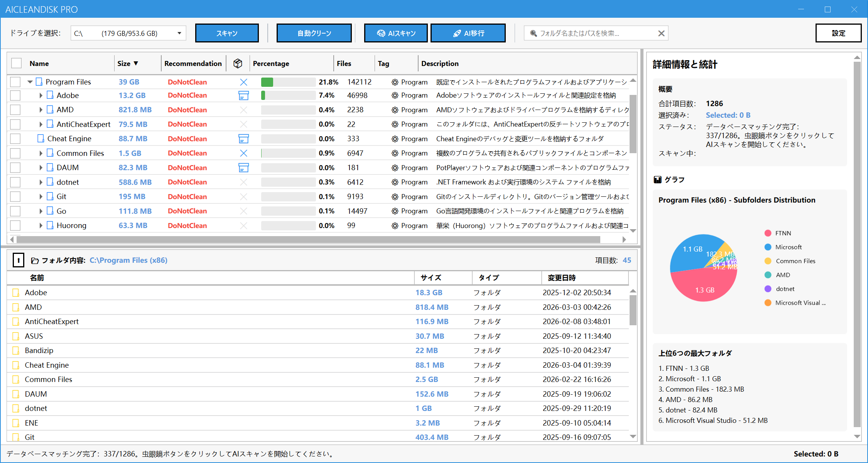Check the Program Files row checkbox
Viewport: 868px width, 463px height.
coord(15,82)
